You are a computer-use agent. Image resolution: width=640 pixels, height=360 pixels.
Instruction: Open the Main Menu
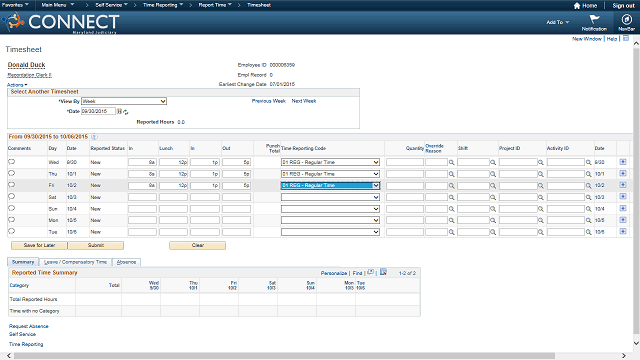pyautogui.click(x=58, y=5)
